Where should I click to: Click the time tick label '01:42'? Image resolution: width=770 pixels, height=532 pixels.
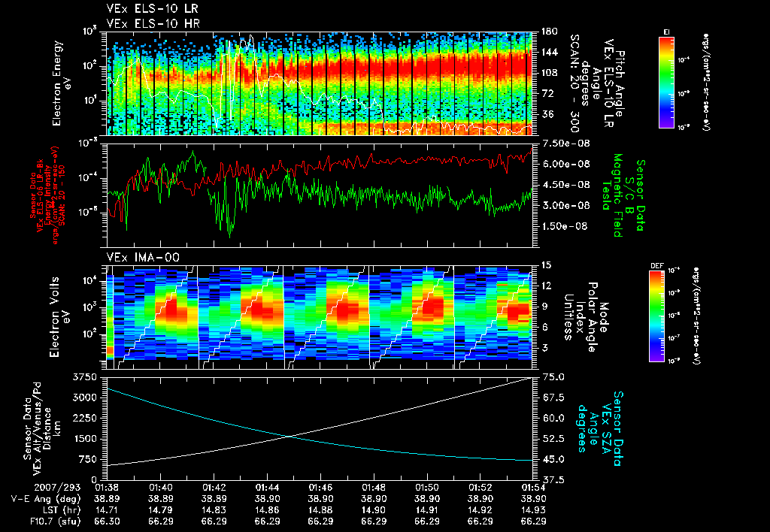[214, 488]
